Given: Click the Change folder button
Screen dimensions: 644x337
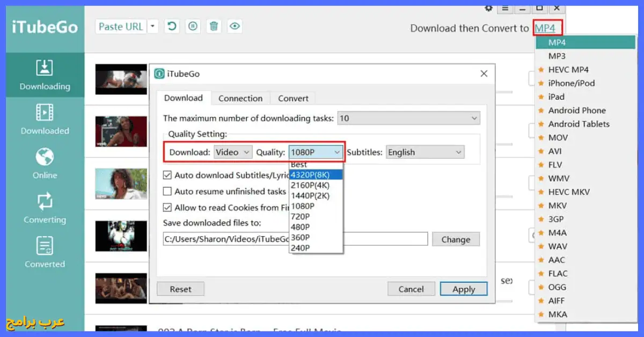Looking at the screenshot, I should coord(456,239).
